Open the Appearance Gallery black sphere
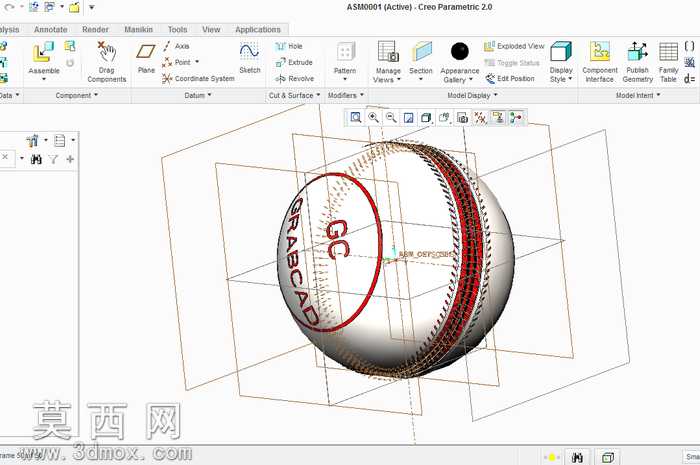Screen dimensions: 700x465 [459, 51]
